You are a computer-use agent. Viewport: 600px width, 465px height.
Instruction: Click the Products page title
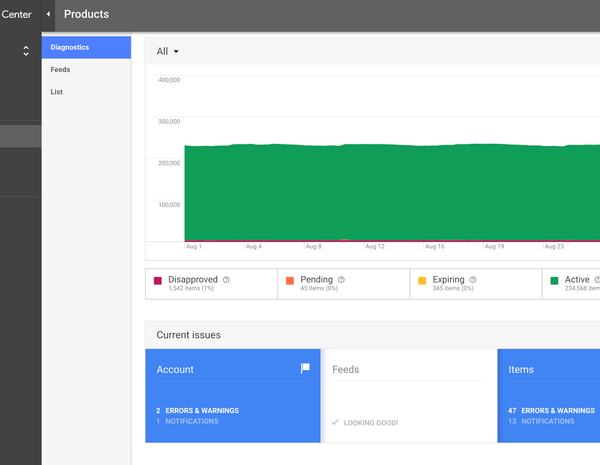(87, 15)
